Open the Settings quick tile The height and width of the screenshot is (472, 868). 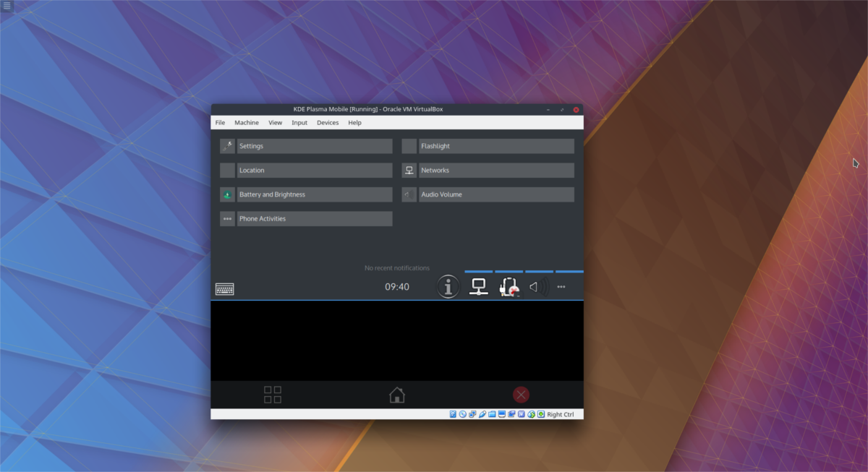pos(306,146)
